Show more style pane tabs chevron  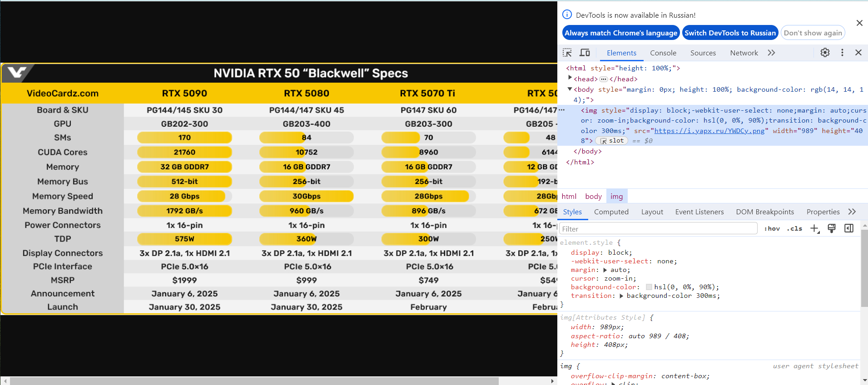tap(852, 212)
